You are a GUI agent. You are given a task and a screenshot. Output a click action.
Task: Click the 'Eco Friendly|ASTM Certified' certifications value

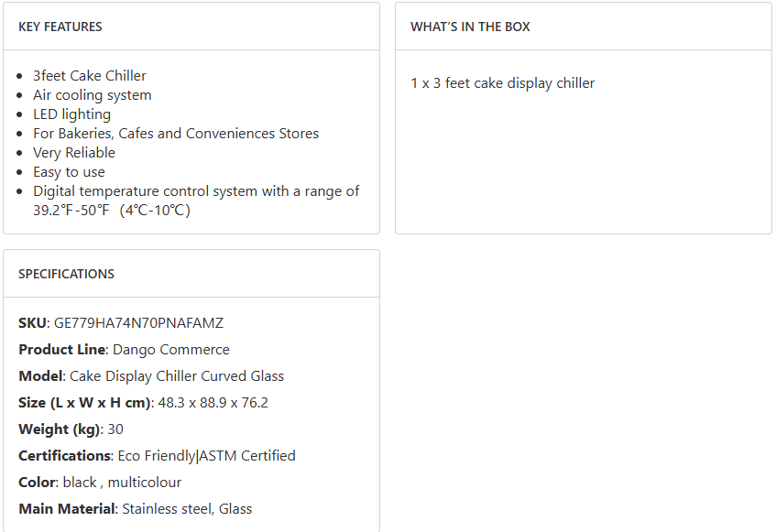point(207,456)
